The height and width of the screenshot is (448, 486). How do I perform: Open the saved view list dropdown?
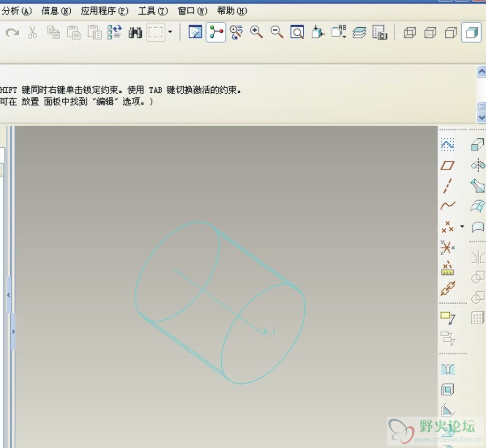pyautogui.click(x=339, y=32)
